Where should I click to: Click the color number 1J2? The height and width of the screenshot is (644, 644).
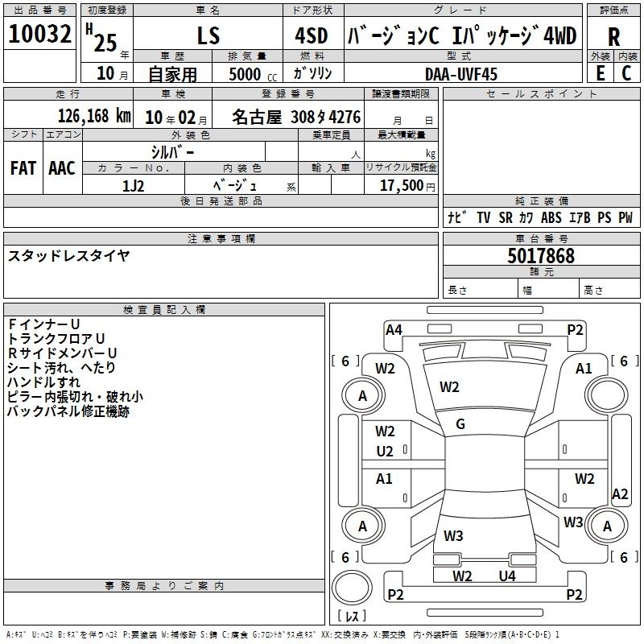pyautogui.click(x=133, y=186)
